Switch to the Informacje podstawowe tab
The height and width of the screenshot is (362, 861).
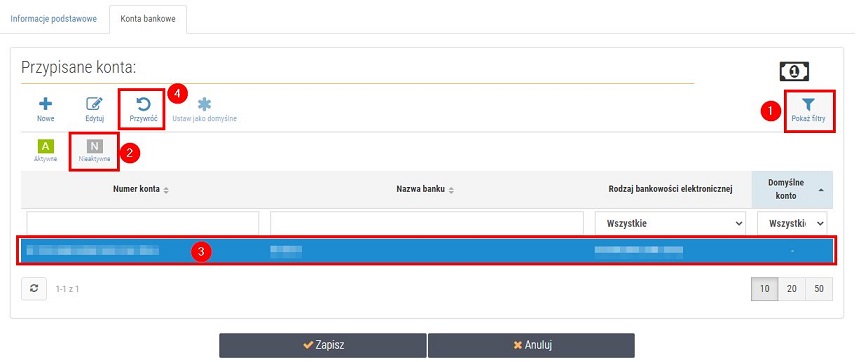[54, 19]
